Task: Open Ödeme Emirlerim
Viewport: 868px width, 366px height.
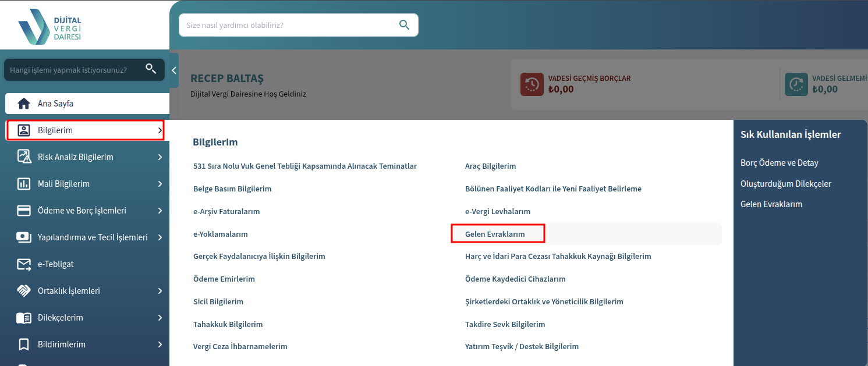Action: pos(224,279)
